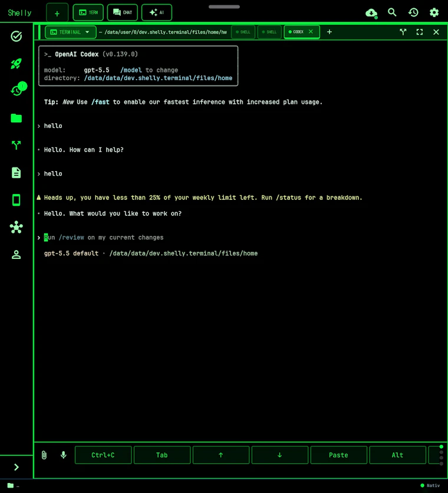
Task: Close the terminal panel
Action: point(436,32)
